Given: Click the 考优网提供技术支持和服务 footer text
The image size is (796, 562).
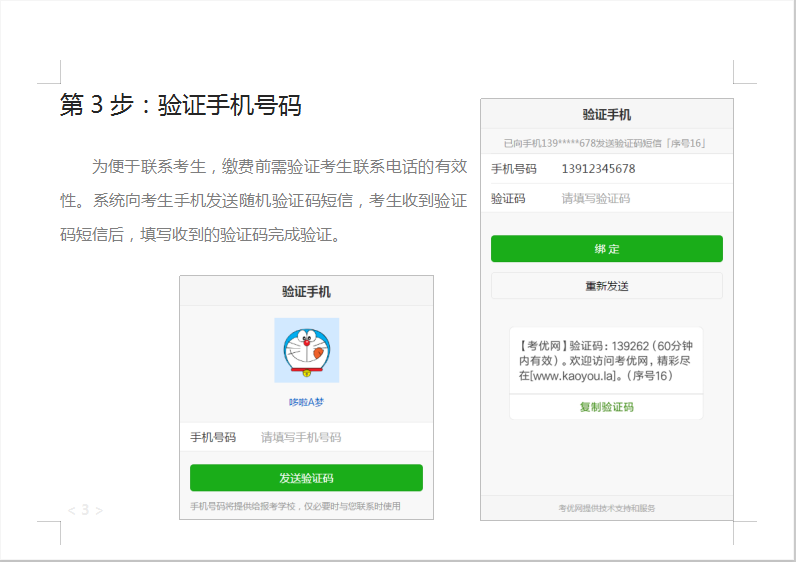Looking at the screenshot, I should pos(606,508).
